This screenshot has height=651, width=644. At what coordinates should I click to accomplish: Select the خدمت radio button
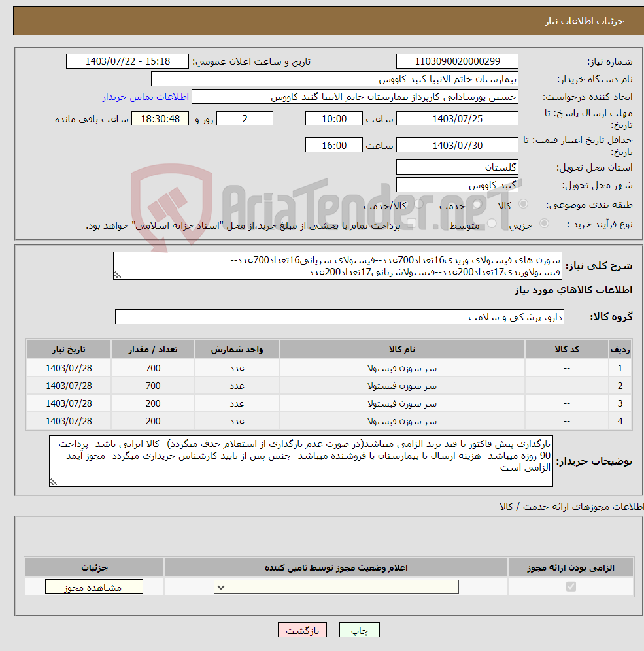(477, 204)
